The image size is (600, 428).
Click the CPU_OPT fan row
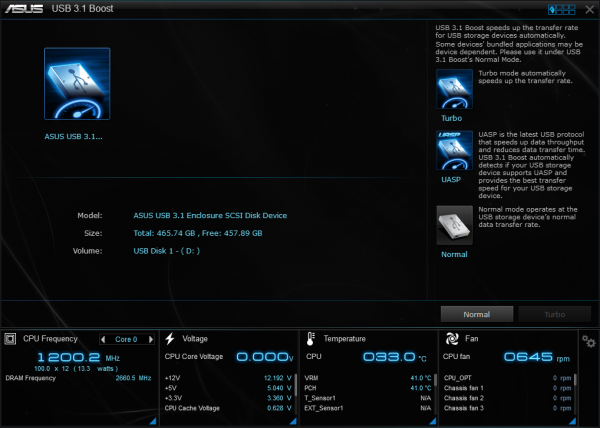point(507,378)
